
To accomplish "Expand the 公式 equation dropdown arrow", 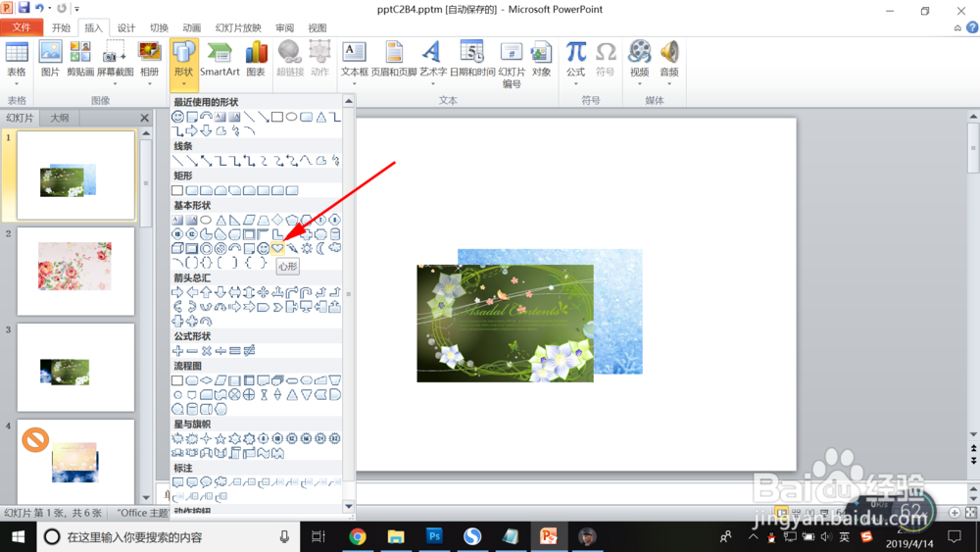I will 575,83.
